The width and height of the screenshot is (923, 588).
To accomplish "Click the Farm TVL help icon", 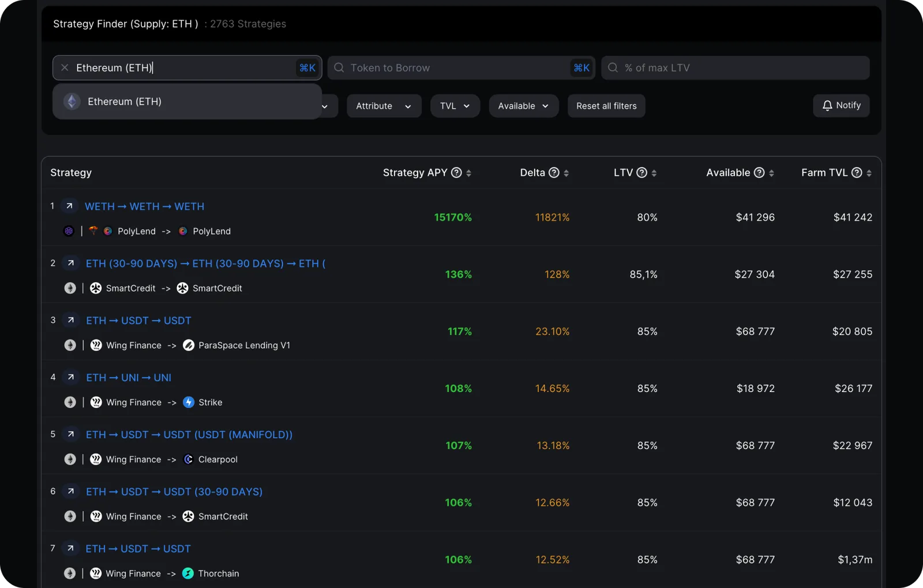I will (857, 173).
